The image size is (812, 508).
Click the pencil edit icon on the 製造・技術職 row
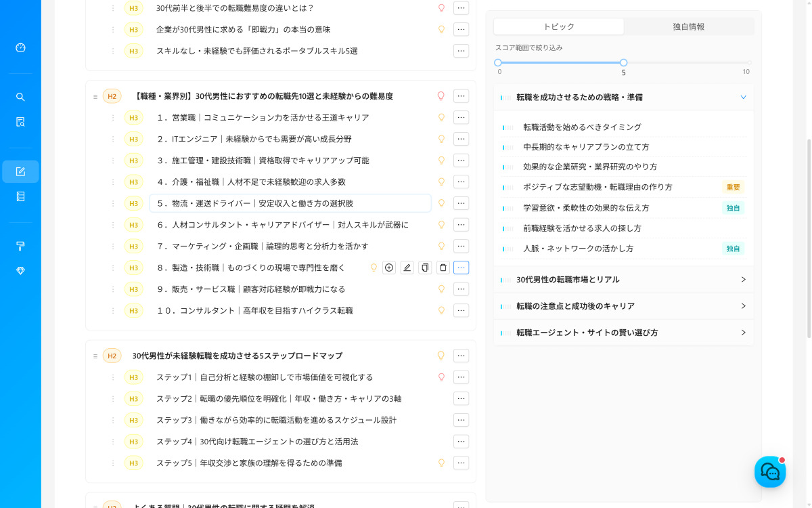(407, 267)
